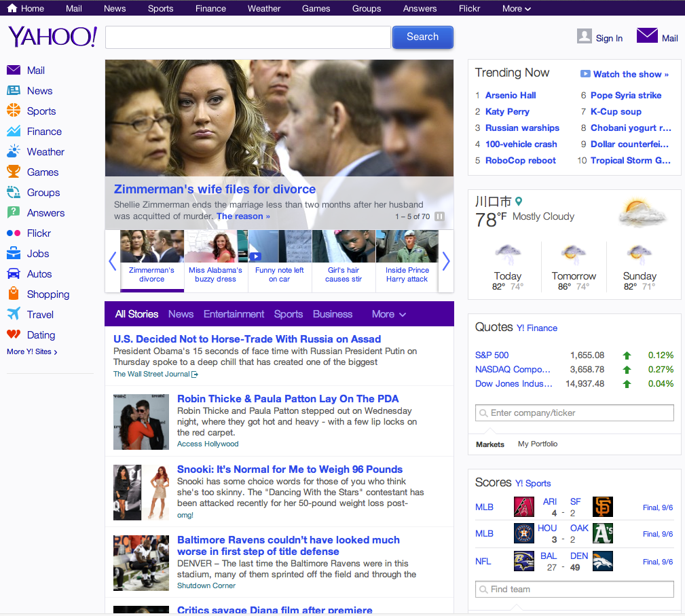
Task: Click the main web search input field
Action: (248, 37)
